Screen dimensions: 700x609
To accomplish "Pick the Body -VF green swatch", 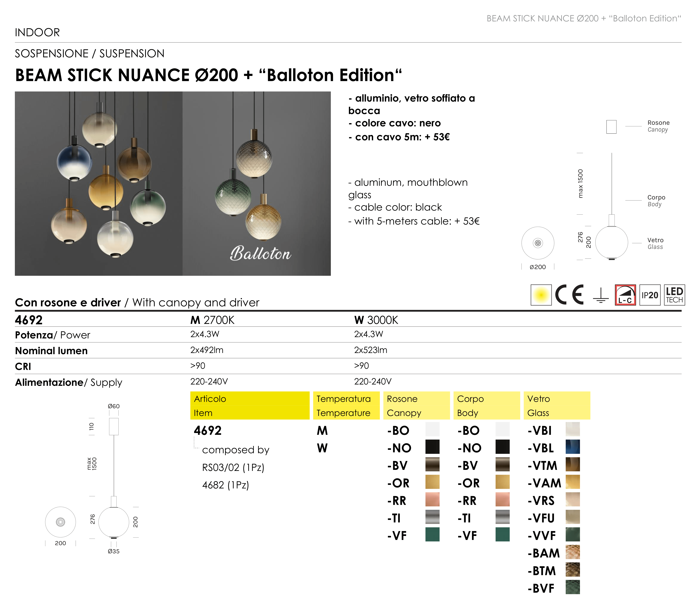I will (x=502, y=535).
